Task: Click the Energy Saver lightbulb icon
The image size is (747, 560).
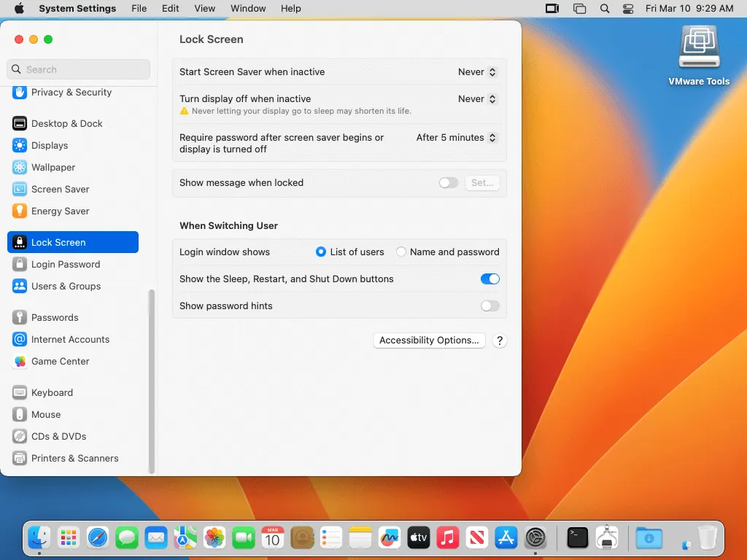Action: (x=20, y=211)
